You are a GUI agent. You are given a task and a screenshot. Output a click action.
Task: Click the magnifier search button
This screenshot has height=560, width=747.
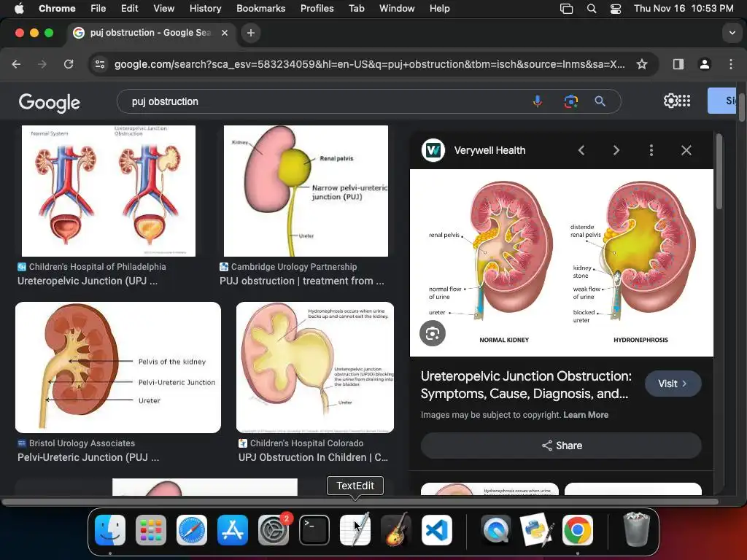click(600, 101)
